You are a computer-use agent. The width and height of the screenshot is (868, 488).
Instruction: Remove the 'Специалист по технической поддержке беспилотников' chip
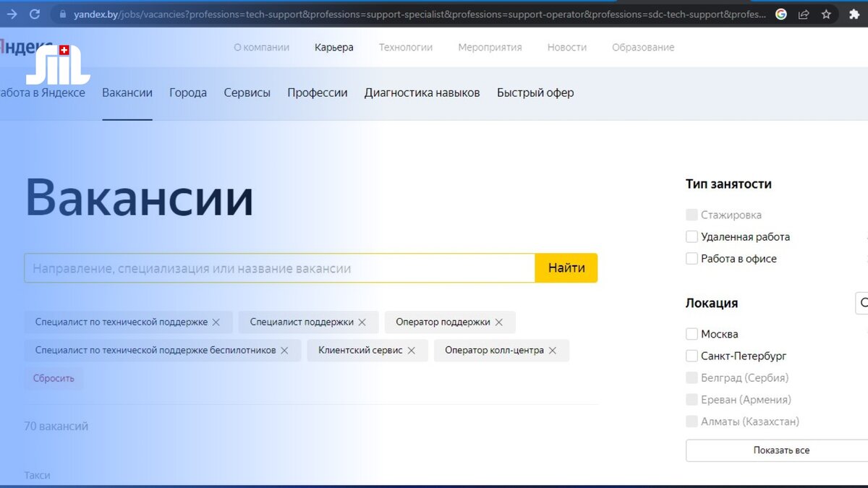(284, 351)
